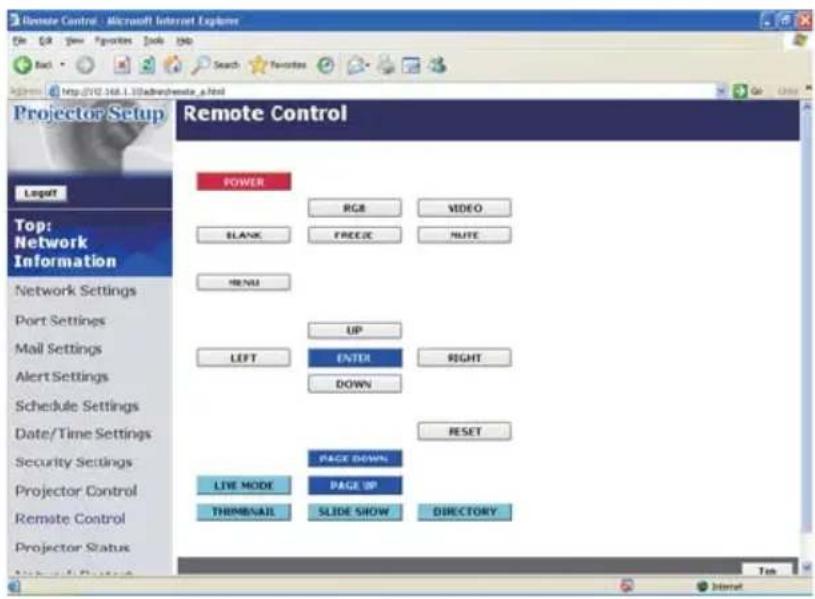The height and width of the screenshot is (599, 815).
Task: Go to the Home page icon
Action: pyautogui.click(x=173, y=65)
